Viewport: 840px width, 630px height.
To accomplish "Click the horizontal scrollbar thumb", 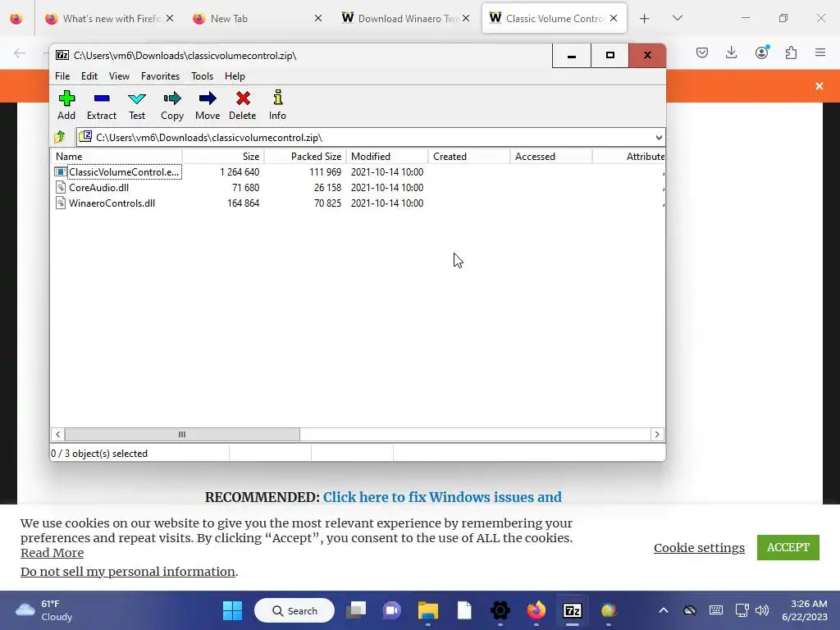I will 182,435.
